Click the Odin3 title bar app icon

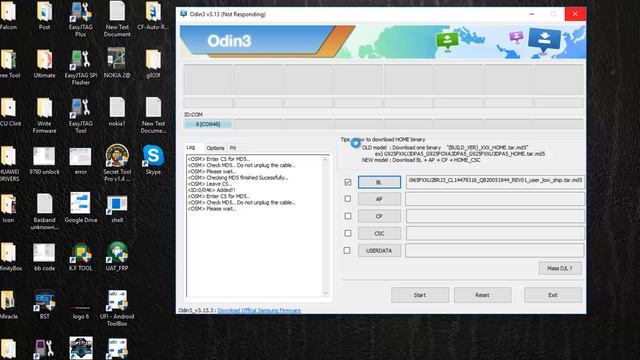pos(184,14)
